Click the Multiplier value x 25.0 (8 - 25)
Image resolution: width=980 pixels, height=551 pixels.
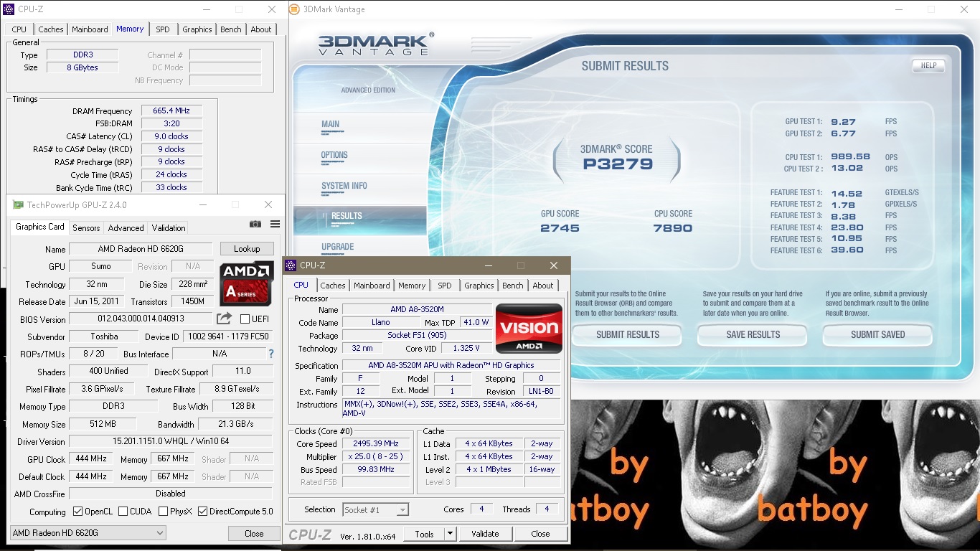click(x=377, y=456)
